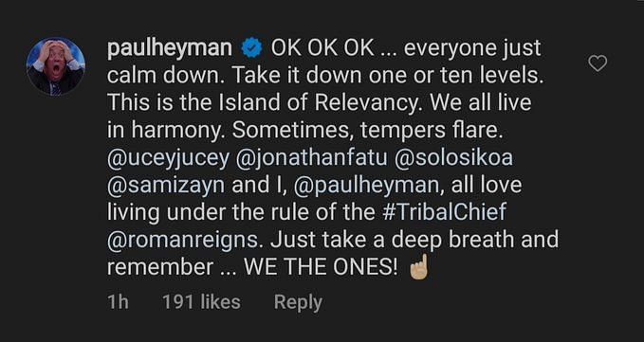The width and height of the screenshot is (644, 342).
Task: Open the @uceyjucey mention
Action: [x=168, y=159]
